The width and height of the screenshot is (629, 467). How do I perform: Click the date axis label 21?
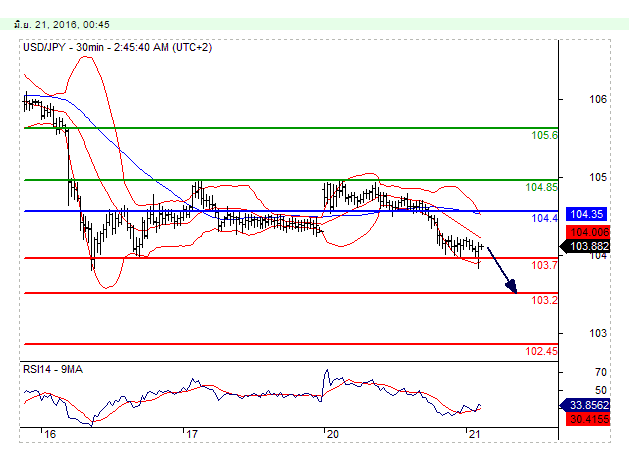tap(475, 435)
